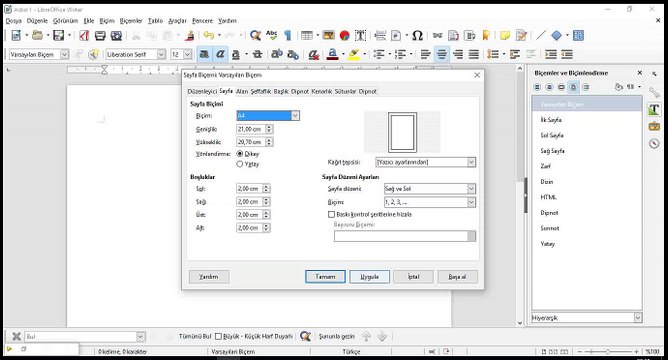Click the Insert Bookmark icon

tap(486, 36)
